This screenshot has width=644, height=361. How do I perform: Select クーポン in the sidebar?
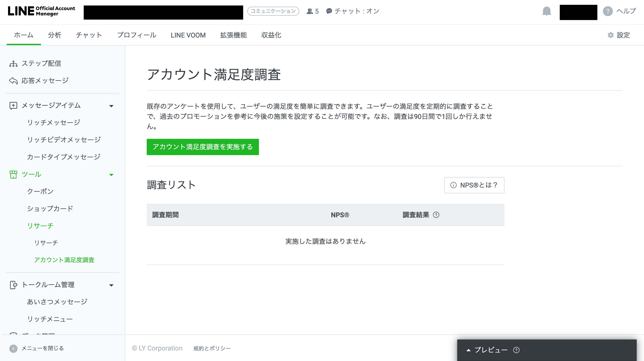(x=40, y=191)
